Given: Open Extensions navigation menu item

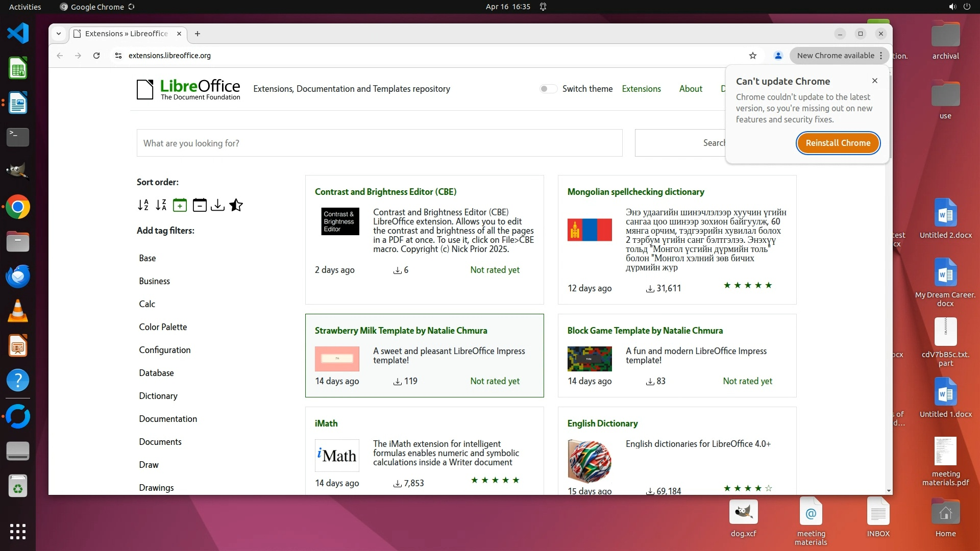Looking at the screenshot, I should tap(641, 89).
